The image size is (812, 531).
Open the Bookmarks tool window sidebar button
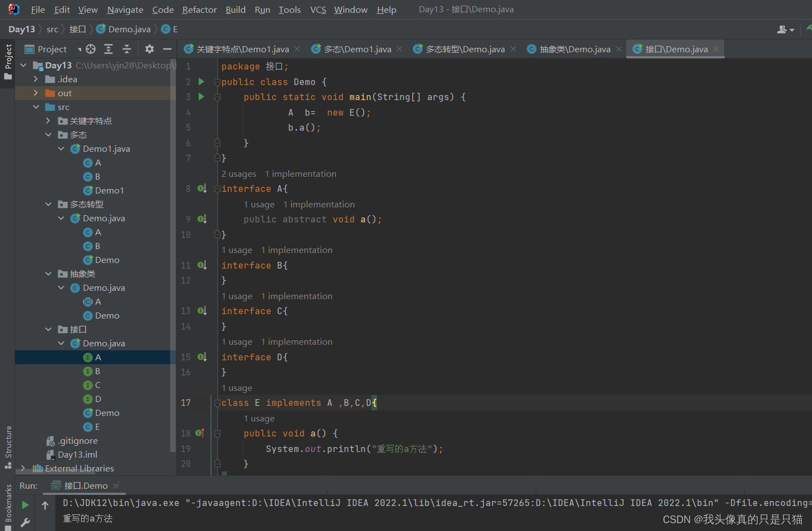pos(8,506)
